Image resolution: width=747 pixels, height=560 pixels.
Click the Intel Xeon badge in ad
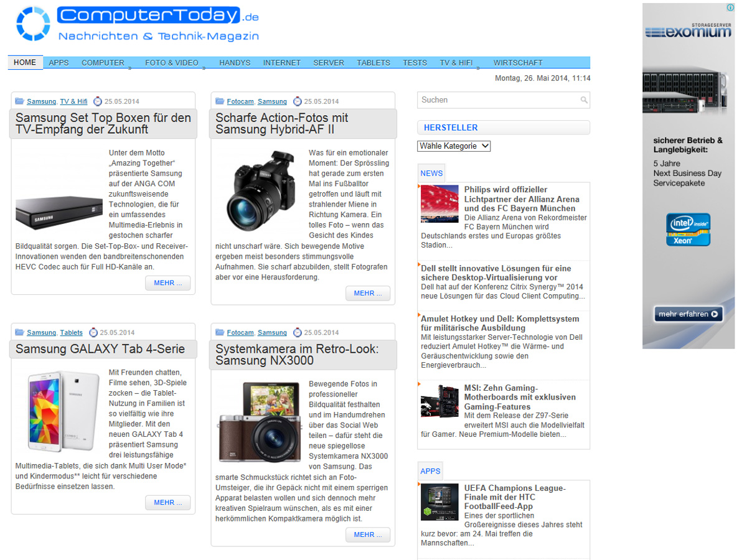tap(688, 230)
